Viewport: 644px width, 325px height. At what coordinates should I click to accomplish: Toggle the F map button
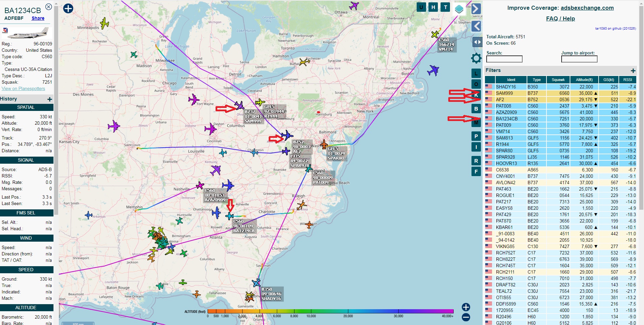pos(476,171)
